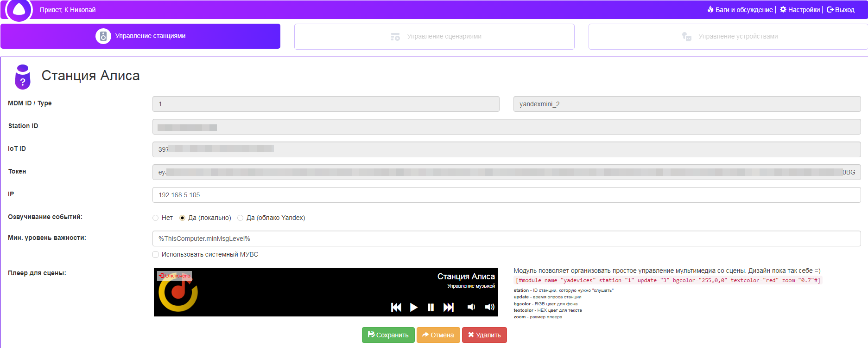Raise volume with the volume up icon
The height and width of the screenshot is (348, 868).
pos(489,307)
